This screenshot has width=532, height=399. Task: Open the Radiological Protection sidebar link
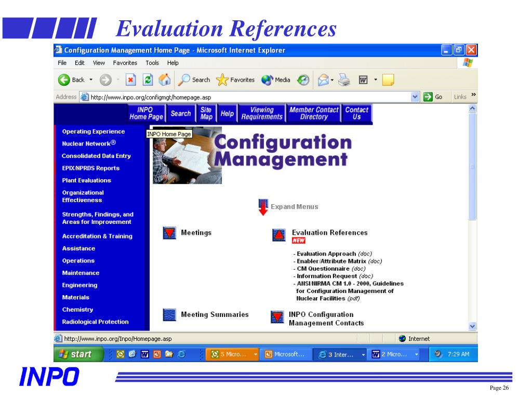tap(96, 322)
